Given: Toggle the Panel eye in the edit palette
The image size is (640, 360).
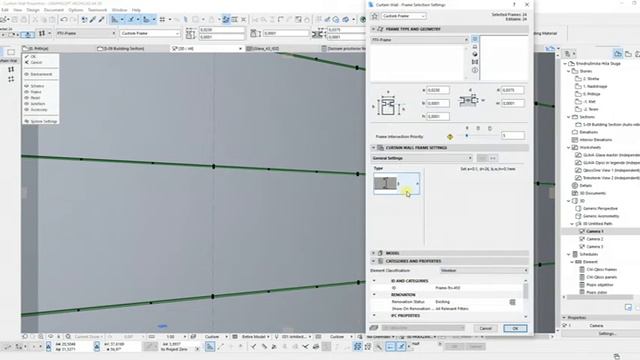Looking at the screenshot, I should pos(27,98).
